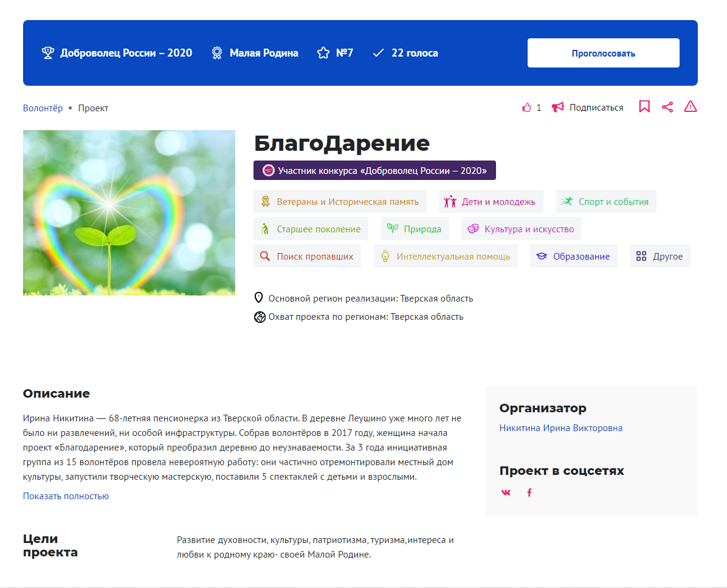Click the graduation cap icon in Образование tag
727x588 pixels.
[x=542, y=256]
